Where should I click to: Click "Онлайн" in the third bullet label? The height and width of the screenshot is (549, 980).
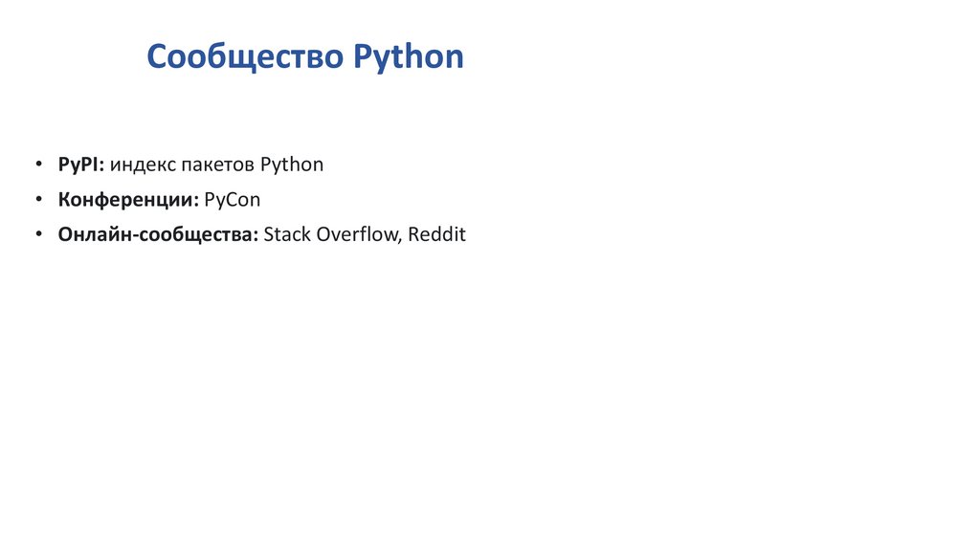[94, 235]
